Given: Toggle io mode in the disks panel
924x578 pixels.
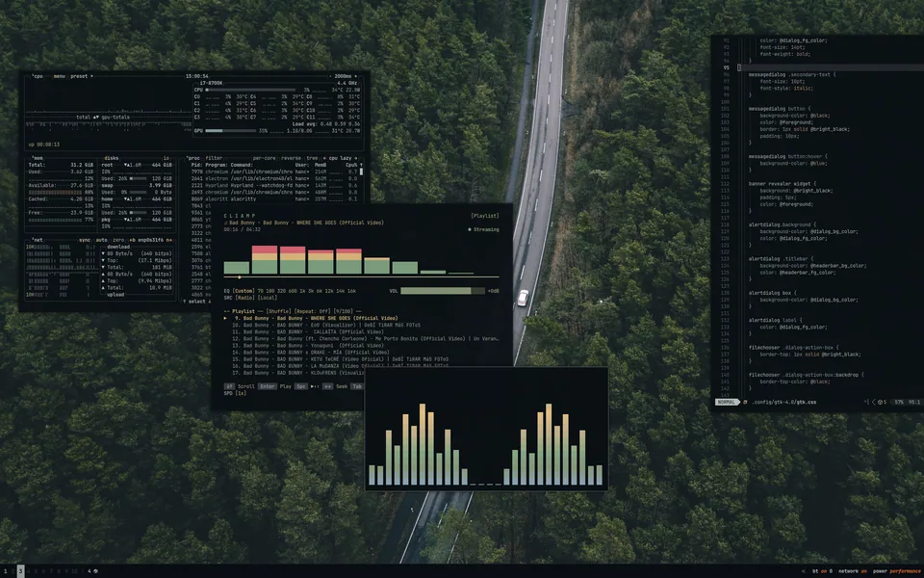Looking at the screenshot, I should [167, 158].
